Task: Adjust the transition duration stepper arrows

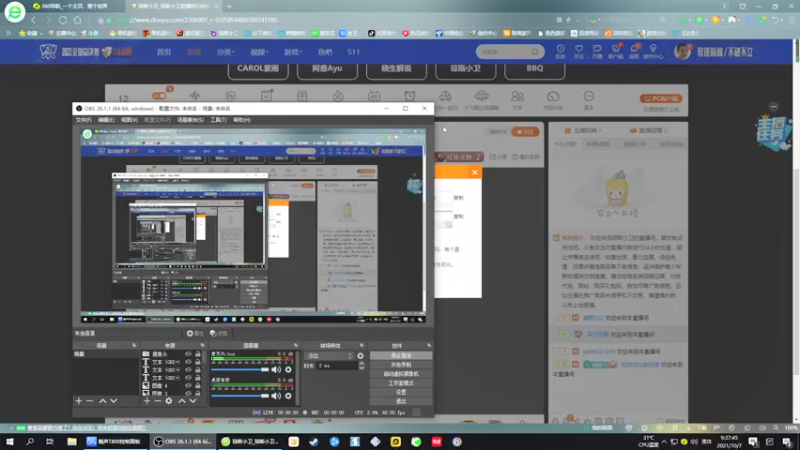Action: (x=361, y=365)
